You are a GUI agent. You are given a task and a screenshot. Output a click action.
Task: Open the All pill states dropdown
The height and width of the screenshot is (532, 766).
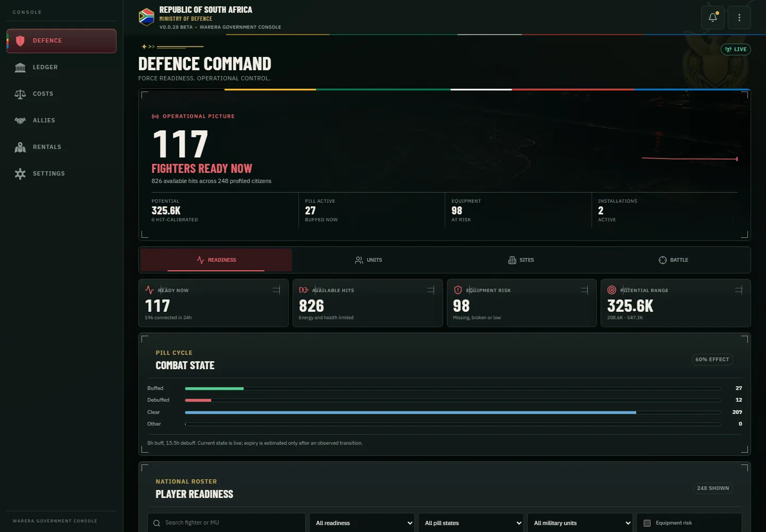coord(471,523)
